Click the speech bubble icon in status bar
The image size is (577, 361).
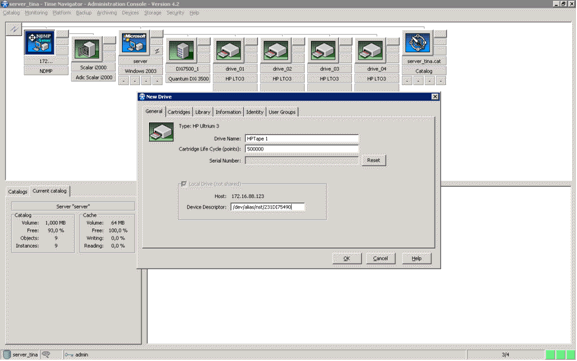pyautogui.click(x=46, y=354)
